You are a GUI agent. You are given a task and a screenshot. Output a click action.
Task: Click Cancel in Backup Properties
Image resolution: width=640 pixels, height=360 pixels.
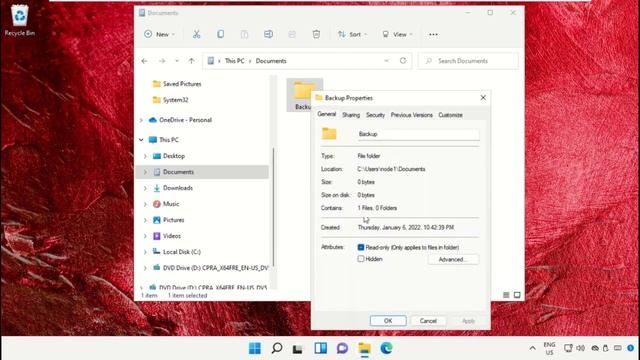(x=428, y=321)
